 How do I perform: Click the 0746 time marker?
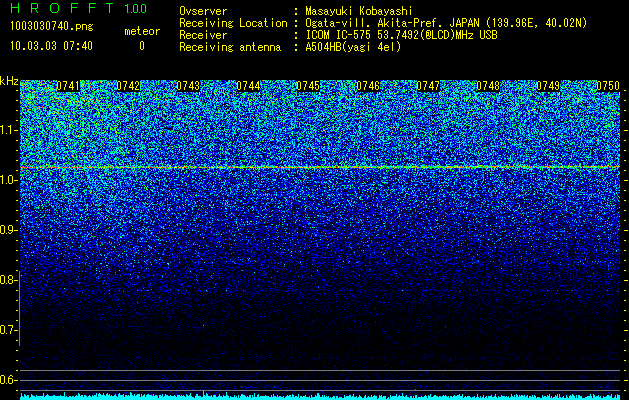368,86
